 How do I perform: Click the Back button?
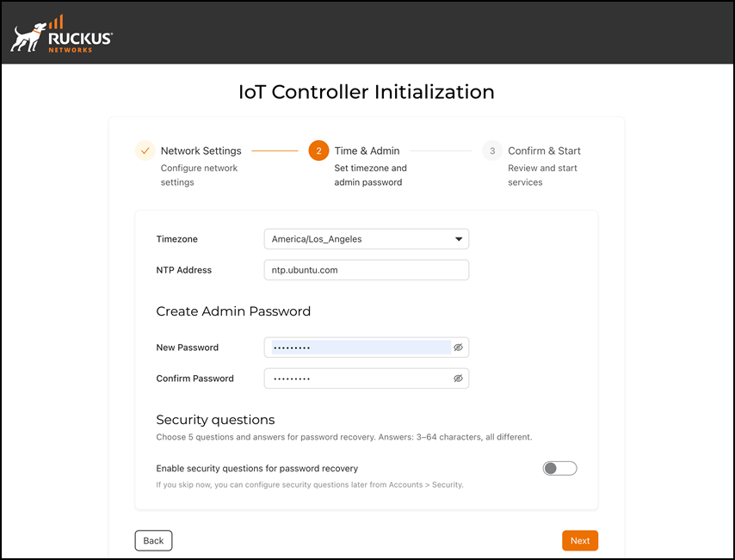[x=153, y=541]
